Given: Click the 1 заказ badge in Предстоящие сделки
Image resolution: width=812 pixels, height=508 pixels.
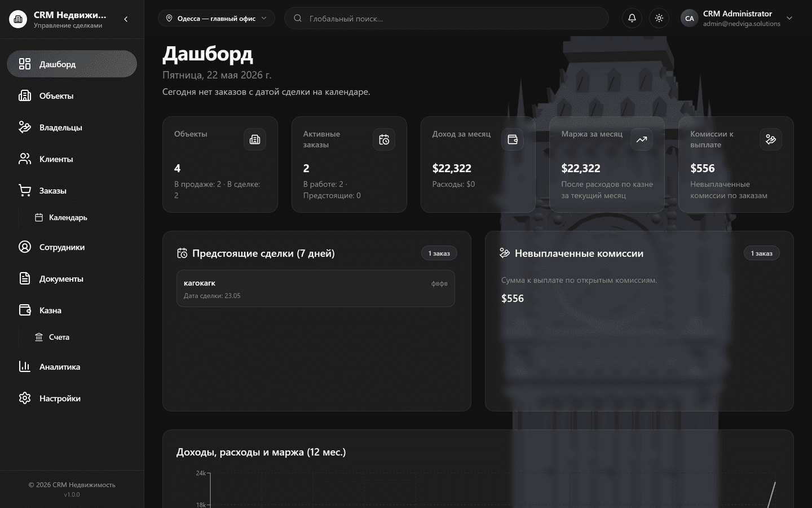Looking at the screenshot, I should [x=439, y=253].
